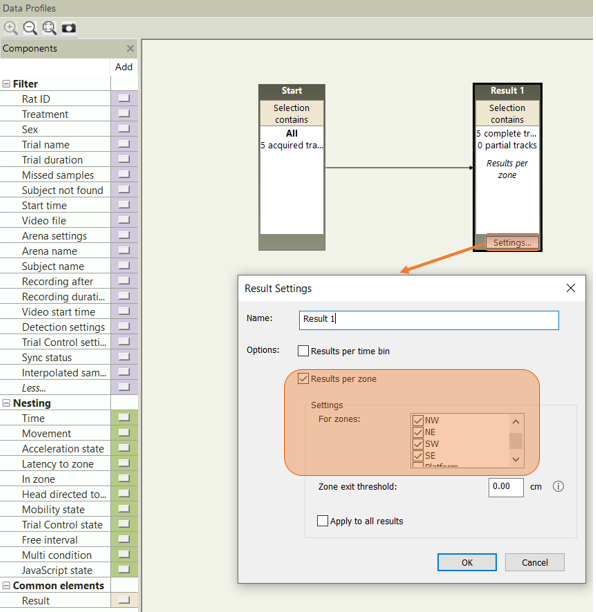
Task: Open Settings... on the Result 1 box
Action: coord(512,242)
